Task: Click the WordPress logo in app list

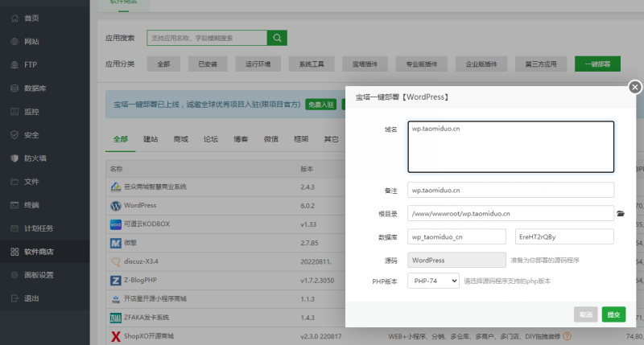Action: click(x=116, y=206)
